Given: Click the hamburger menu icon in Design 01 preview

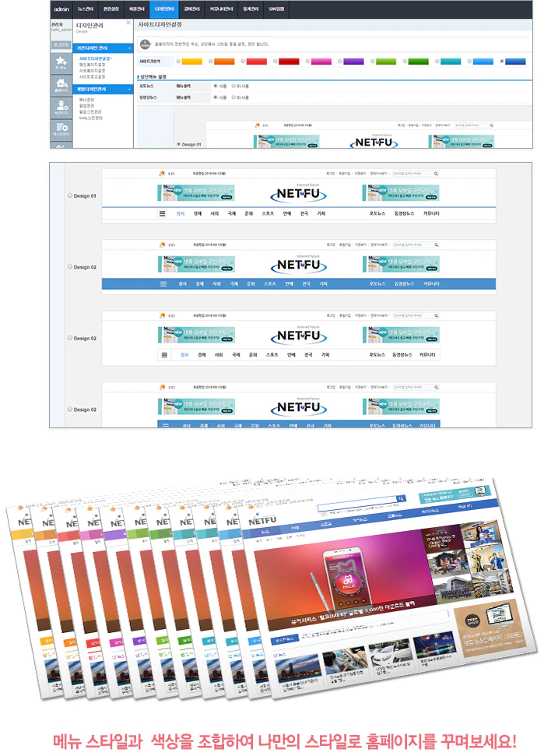Looking at the screenshot, I should 163,213.
